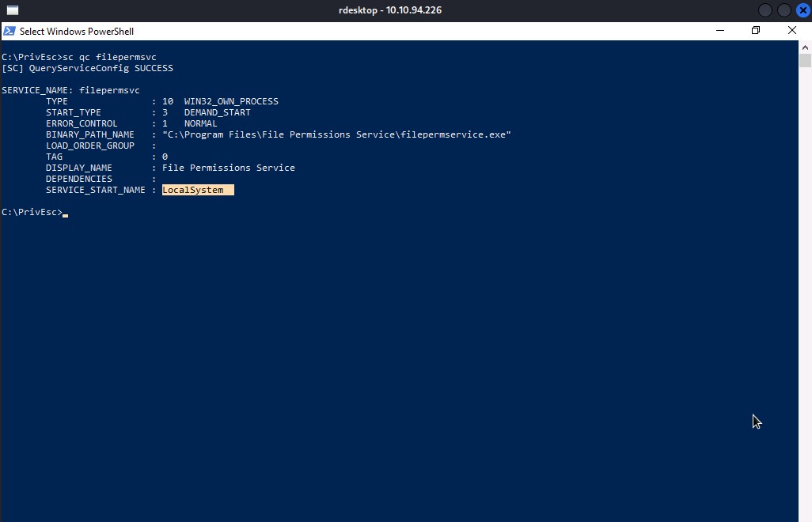Click the bottom C:\PrivEsc> prompt

coord(32,212)
